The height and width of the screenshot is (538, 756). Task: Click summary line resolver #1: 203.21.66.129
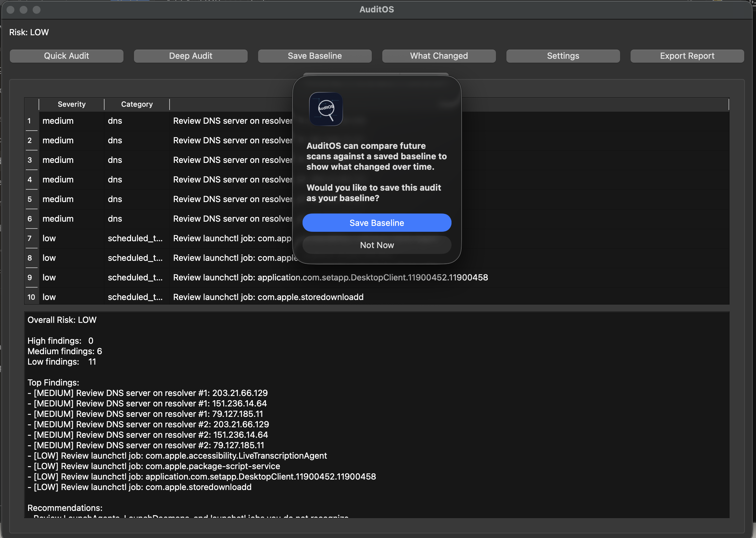(147, 393)
